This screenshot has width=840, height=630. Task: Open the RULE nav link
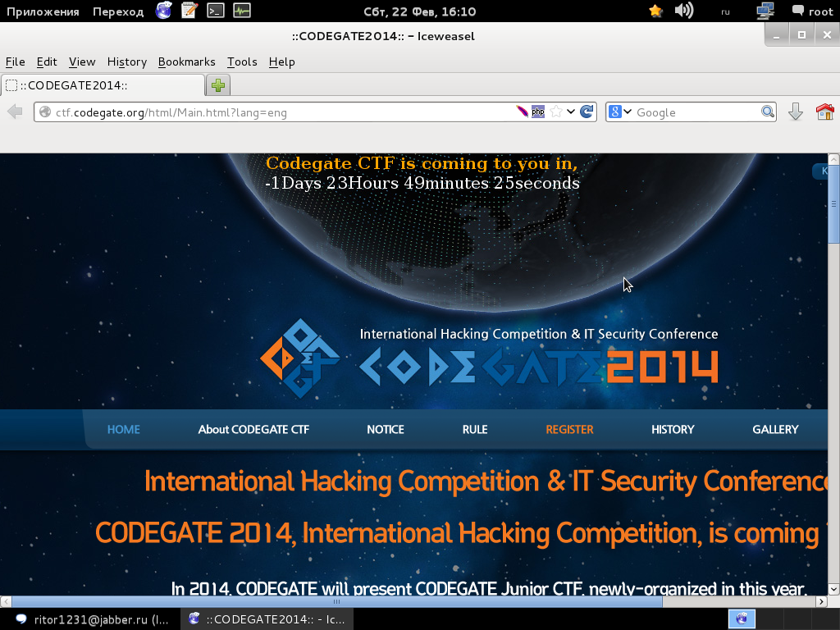(x=475, y=430)
